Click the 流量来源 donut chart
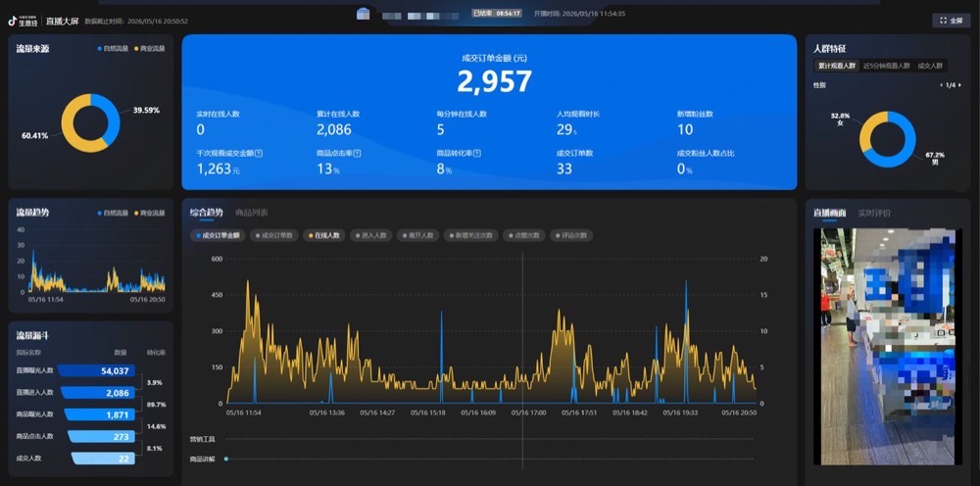The height and width of the screenshot is (486, 980). point(90,123)
